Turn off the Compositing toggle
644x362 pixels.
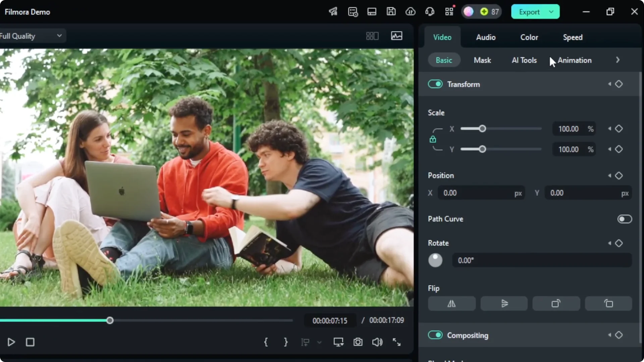(x=435, y=335)
